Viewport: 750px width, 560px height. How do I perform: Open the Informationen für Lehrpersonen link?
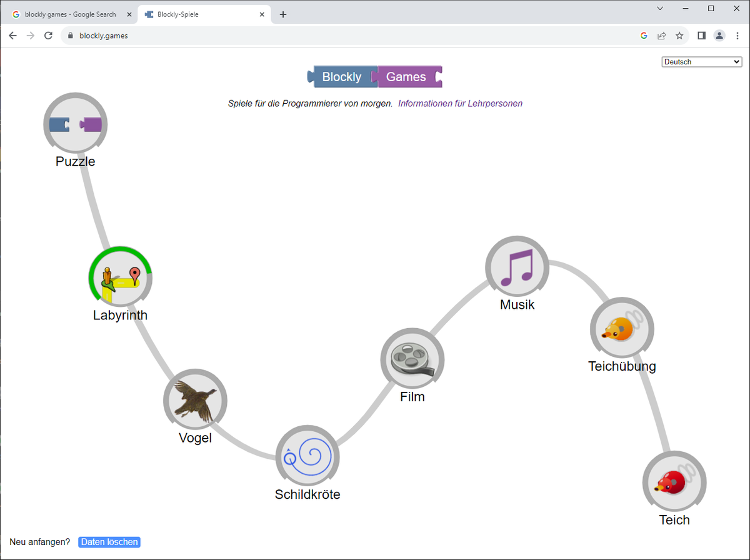coord(460,103)
